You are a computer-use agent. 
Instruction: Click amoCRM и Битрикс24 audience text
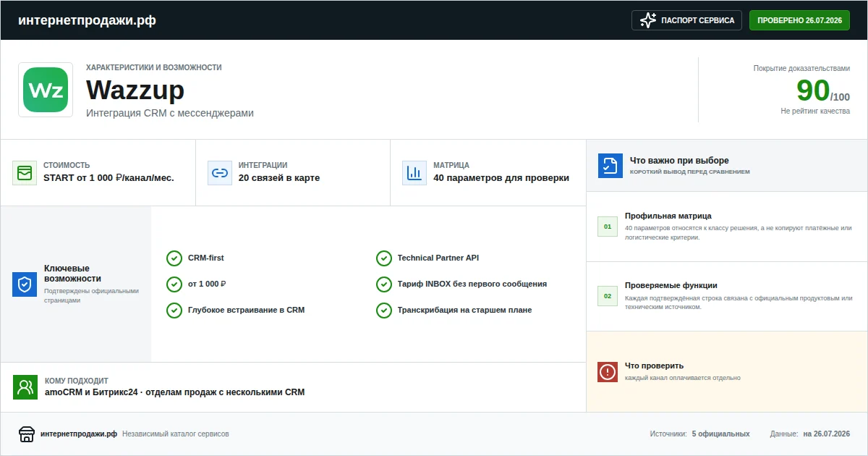174,392
